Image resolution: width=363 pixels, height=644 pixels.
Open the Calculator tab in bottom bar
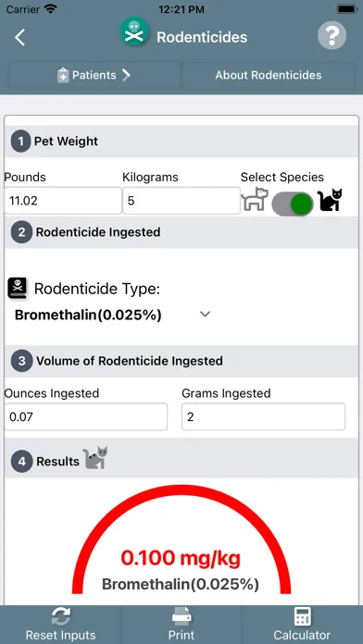click(302, 625)
